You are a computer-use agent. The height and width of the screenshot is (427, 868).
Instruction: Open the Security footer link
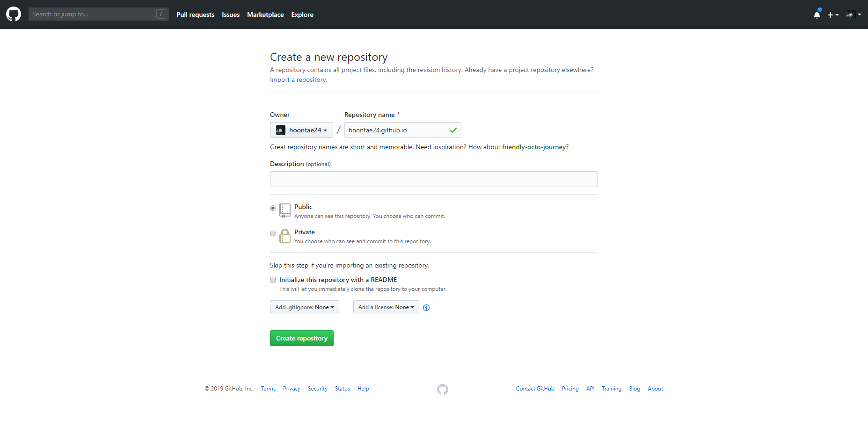pyautogui.click(x=318, y=389)
